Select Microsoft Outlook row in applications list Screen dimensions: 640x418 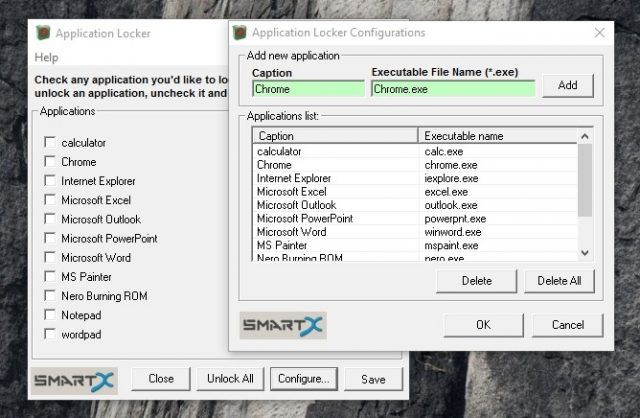coord(415,205)
